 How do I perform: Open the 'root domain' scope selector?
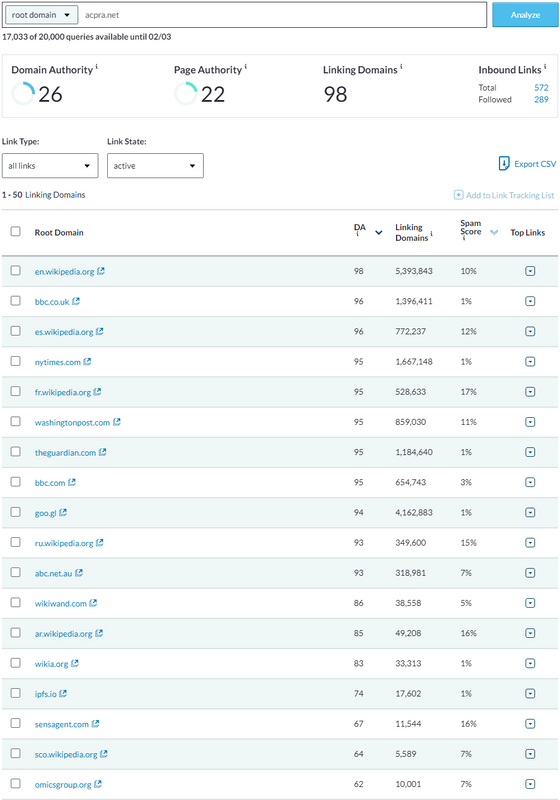(41, 15)
